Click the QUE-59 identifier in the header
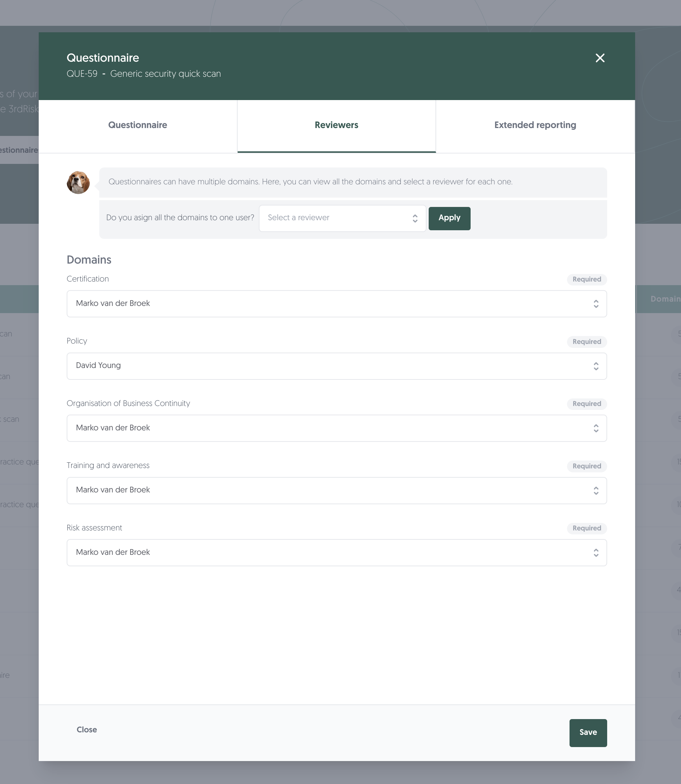Image resolution: width=681 pixels, height=784 pixels. click(82, 74)
